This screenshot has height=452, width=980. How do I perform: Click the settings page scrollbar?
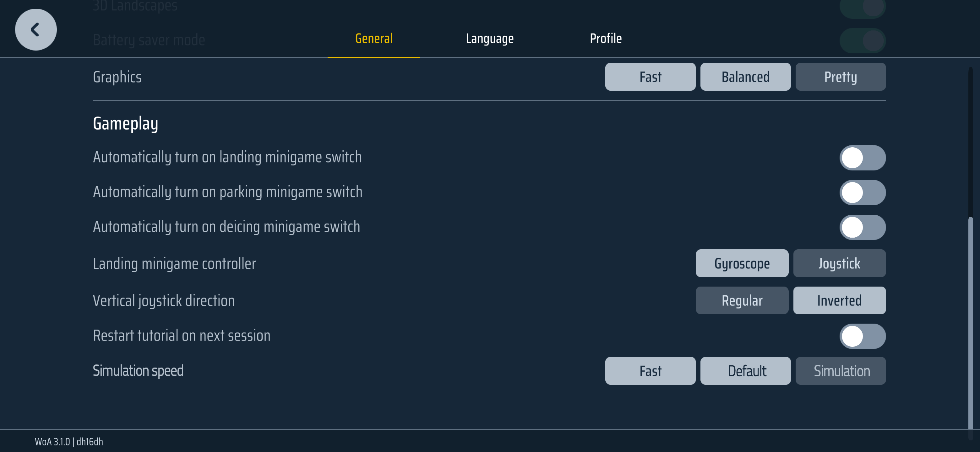pos(971,323)
